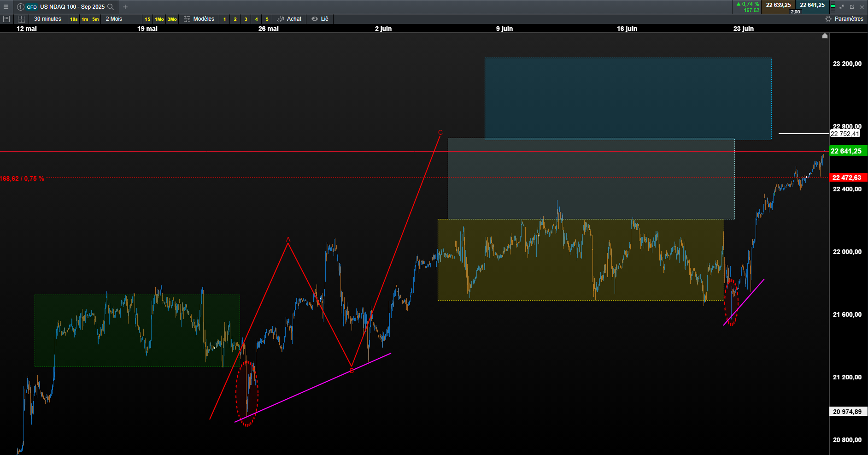The width and height of the screenshot is (868, 455).
Task: Click the red 22 472,63 price label
Action: 848,177
